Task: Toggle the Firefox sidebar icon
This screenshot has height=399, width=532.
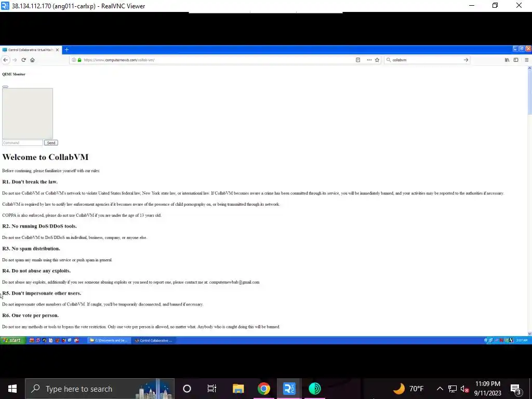Action: pos(516,60)
